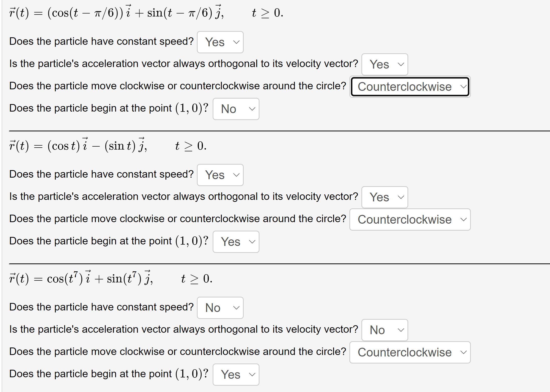Open constant speed dropdown for the π/6 equation
The image size is (550, 392).
(220, 42)
